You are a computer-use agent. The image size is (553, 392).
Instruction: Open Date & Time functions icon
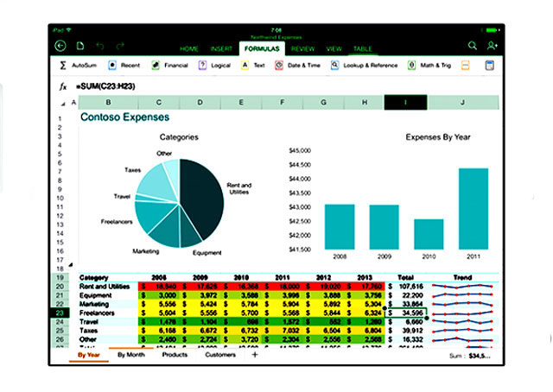[x=279, y=66]
